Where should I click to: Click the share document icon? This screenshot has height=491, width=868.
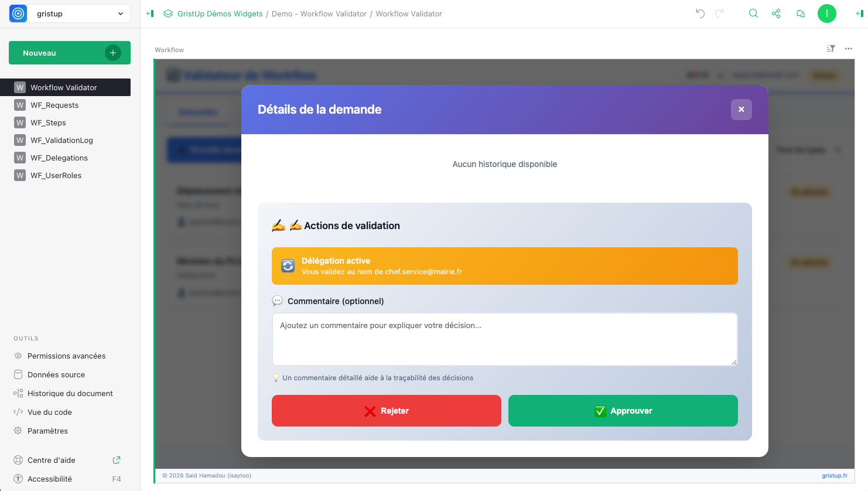pos(776,13)
